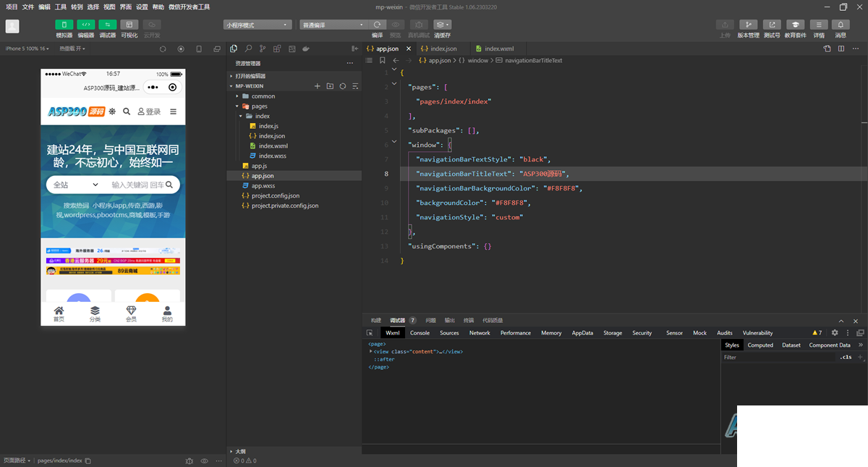Screen dimensions: 868x467
Task: Click the 问题 problems panel tab
Action: pyautogui.click(x=431, y=320)
